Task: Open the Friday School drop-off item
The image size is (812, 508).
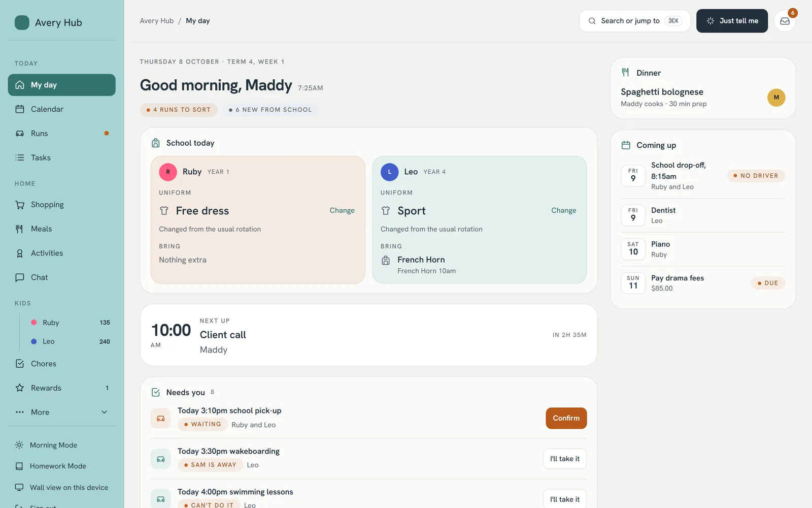Action: tap(703, 176)
